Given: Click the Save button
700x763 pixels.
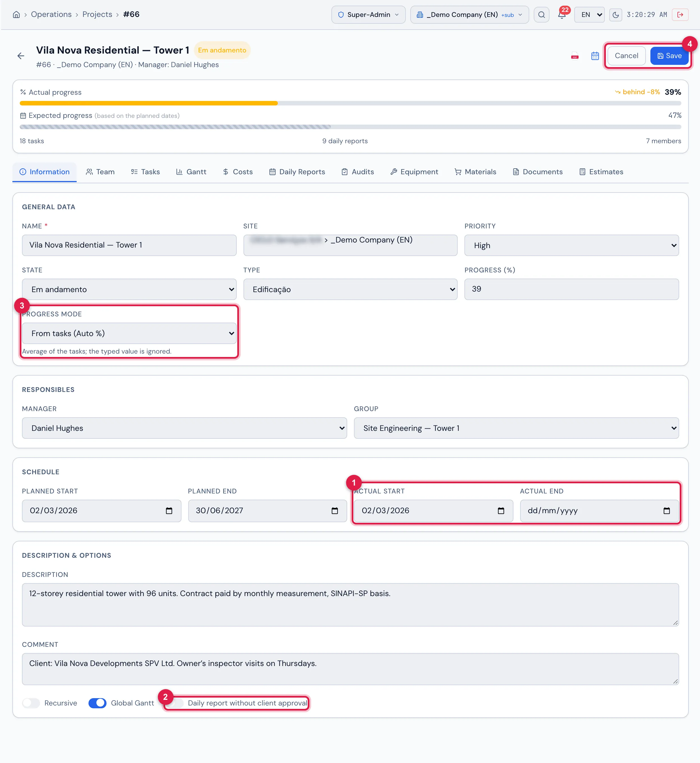Looking at the screenshot, I should 669,56.
